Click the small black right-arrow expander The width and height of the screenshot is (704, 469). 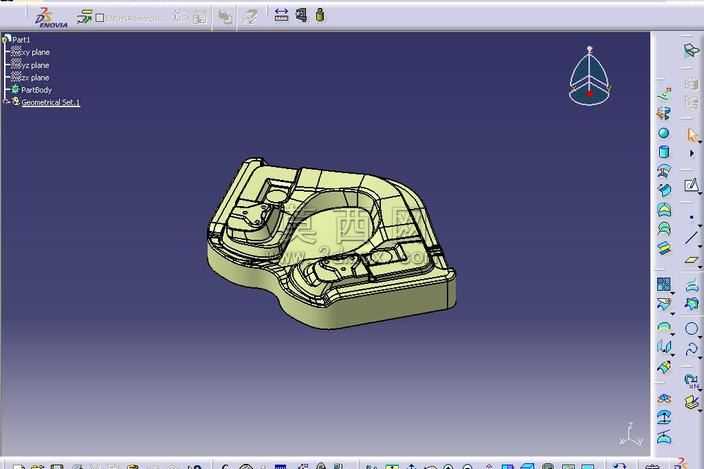click(x=691, y=153)
